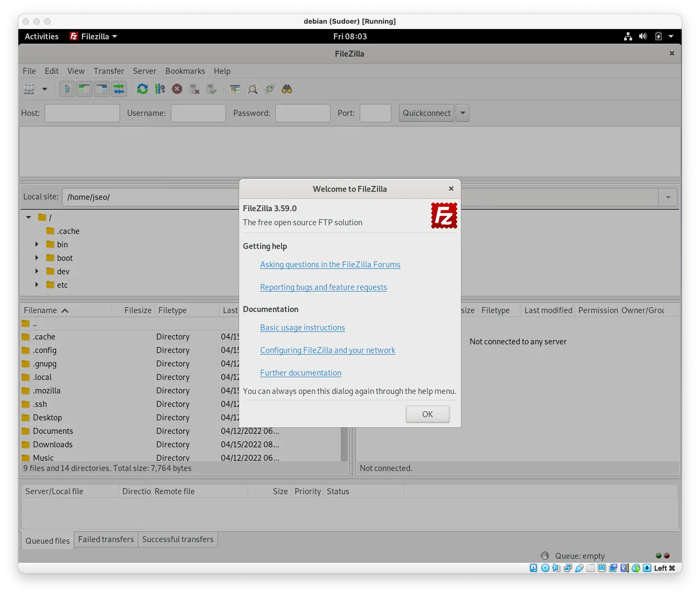Click the red Cancel operation icon
The image size is (700, 596).
tap(177, 89)
